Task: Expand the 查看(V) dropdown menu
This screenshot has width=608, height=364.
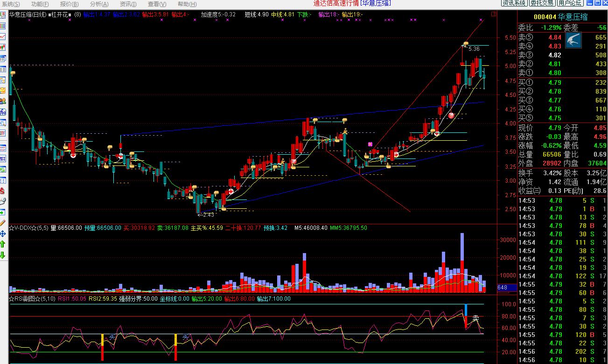Action: point(157,4)
